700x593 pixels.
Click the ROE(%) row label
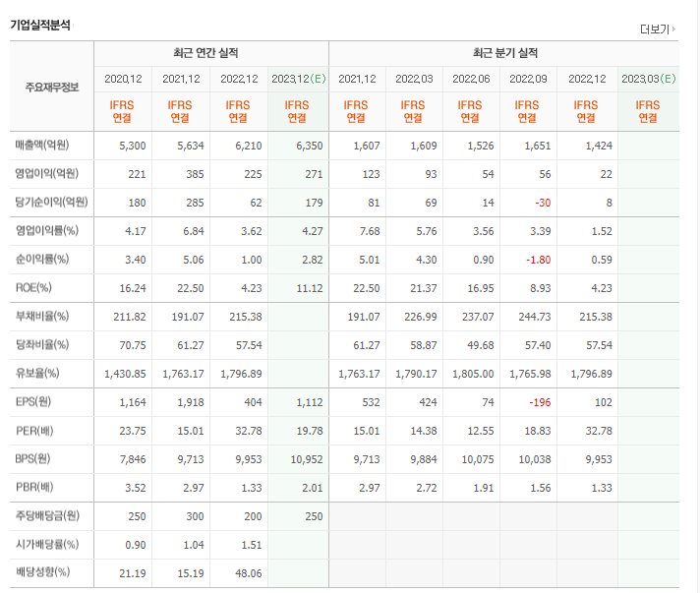point(33,288)
